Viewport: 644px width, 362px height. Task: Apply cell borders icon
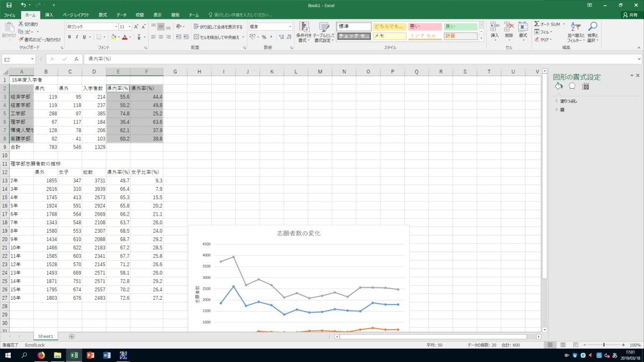click(x=99, y=37)
